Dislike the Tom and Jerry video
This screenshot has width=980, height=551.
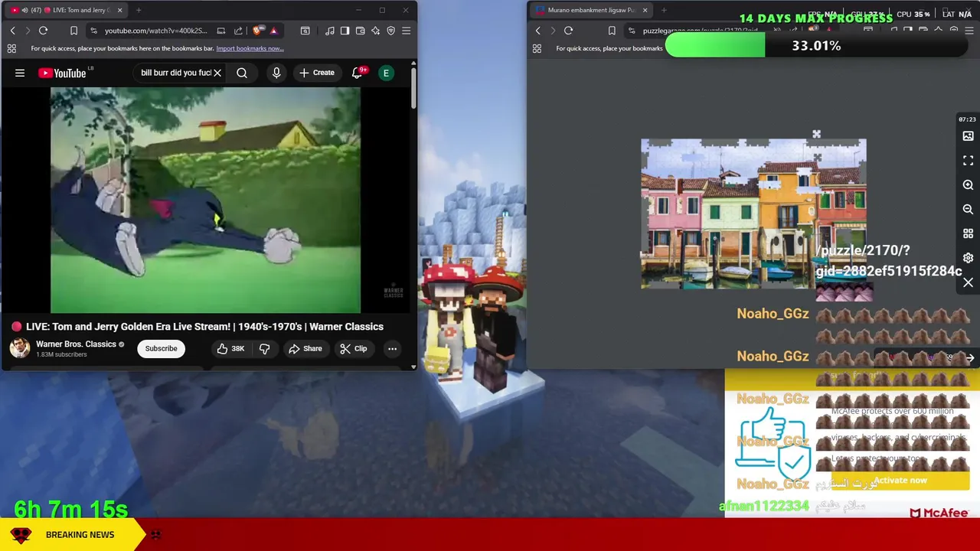[264, 349]
